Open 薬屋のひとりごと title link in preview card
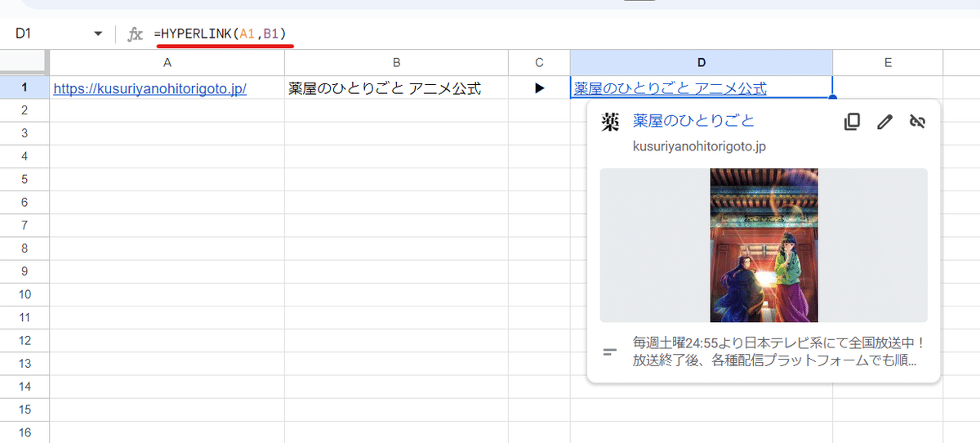 [693, 121]
